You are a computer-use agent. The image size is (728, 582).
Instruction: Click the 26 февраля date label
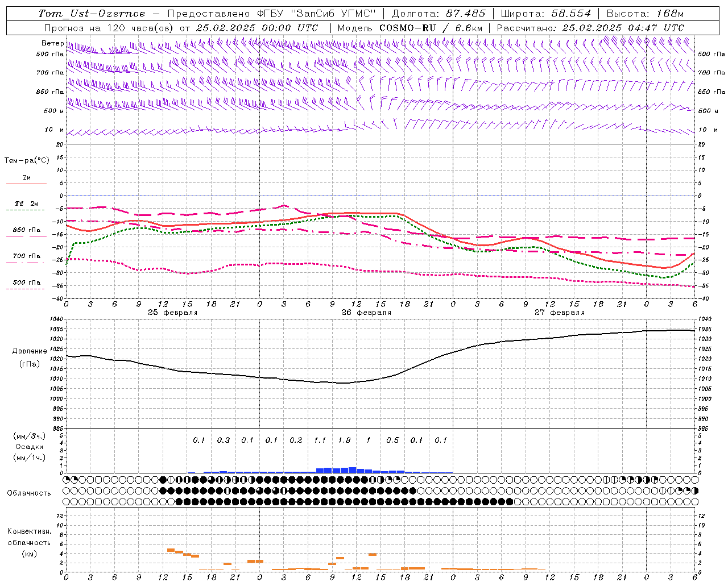click(x=366, y=313)
